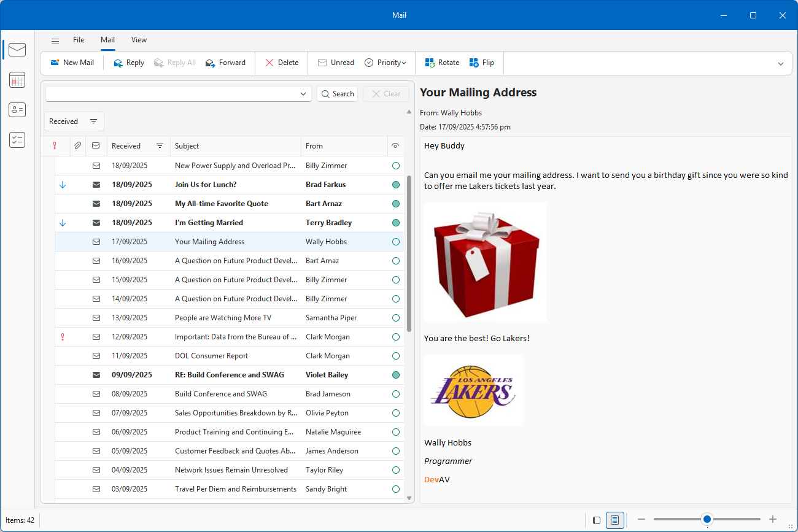Viewport: 798px width, 532px height.
Task: Click the Lakers logo image
Action: coord(474,390)
